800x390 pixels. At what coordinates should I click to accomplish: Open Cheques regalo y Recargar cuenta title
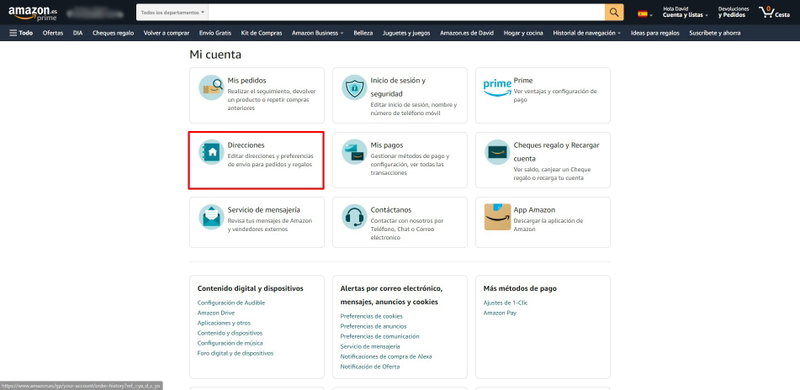[557, 152]
